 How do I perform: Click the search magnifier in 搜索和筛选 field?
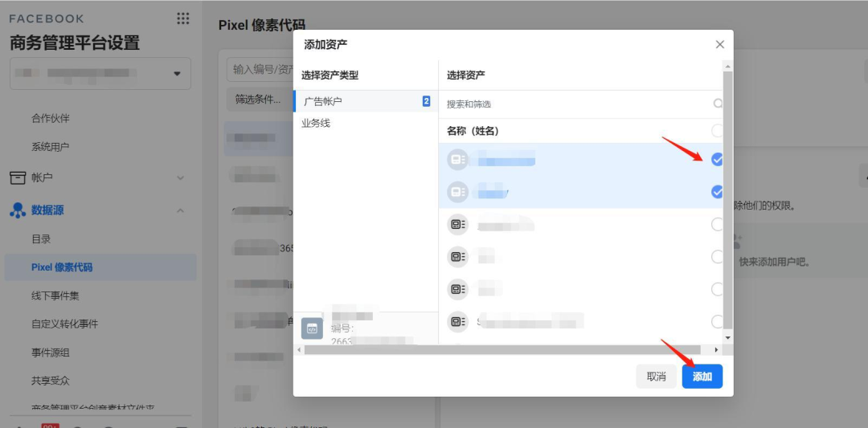pyautogui.click(x=718, y=104)
